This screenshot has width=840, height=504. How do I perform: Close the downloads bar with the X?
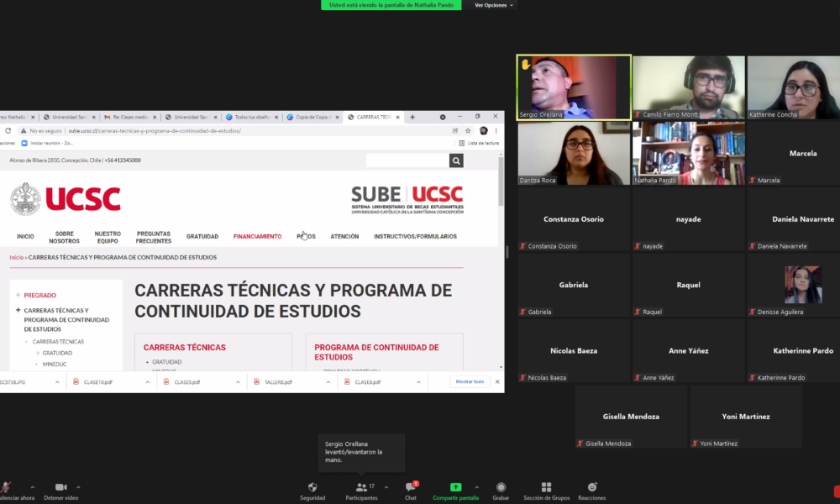pos(497,382)
